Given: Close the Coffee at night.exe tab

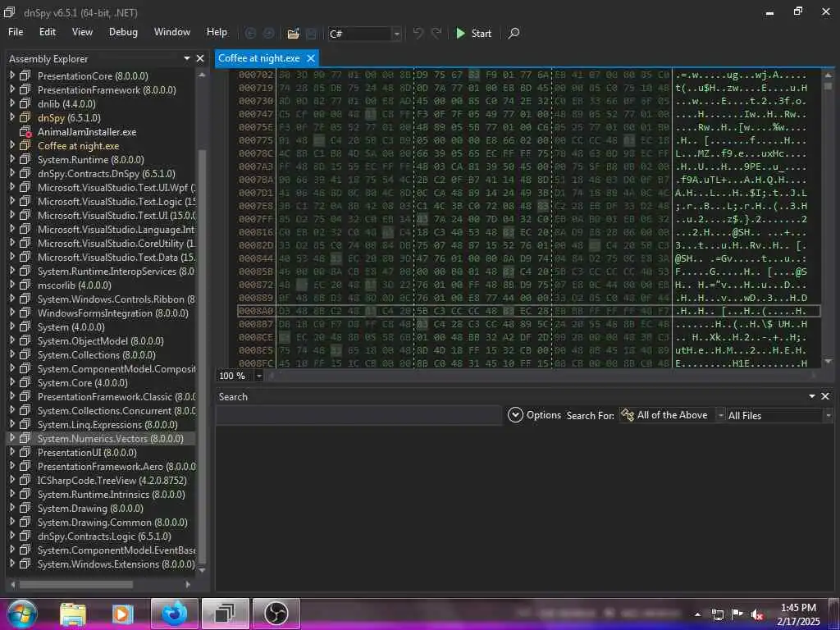Looking at the screenshot, I should pos(311,58).
